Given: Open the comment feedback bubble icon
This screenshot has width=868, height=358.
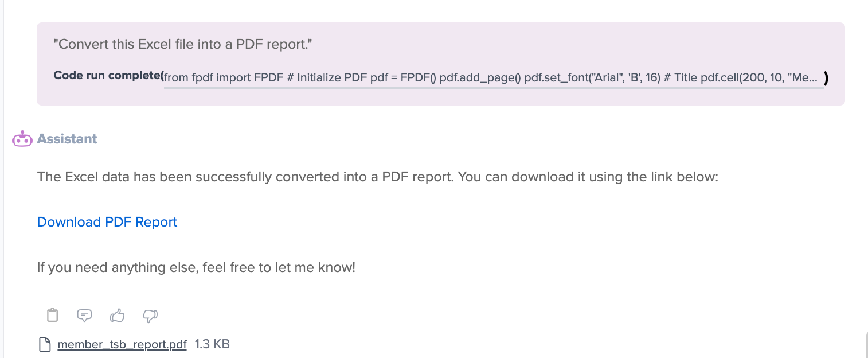Looking at the screenshot, I should click(x=84, y=315).
